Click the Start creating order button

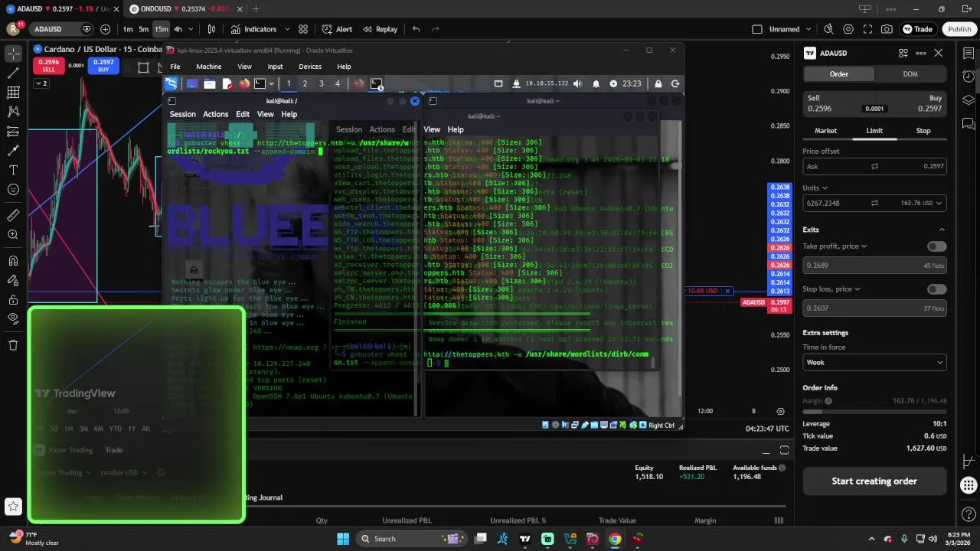874,481
